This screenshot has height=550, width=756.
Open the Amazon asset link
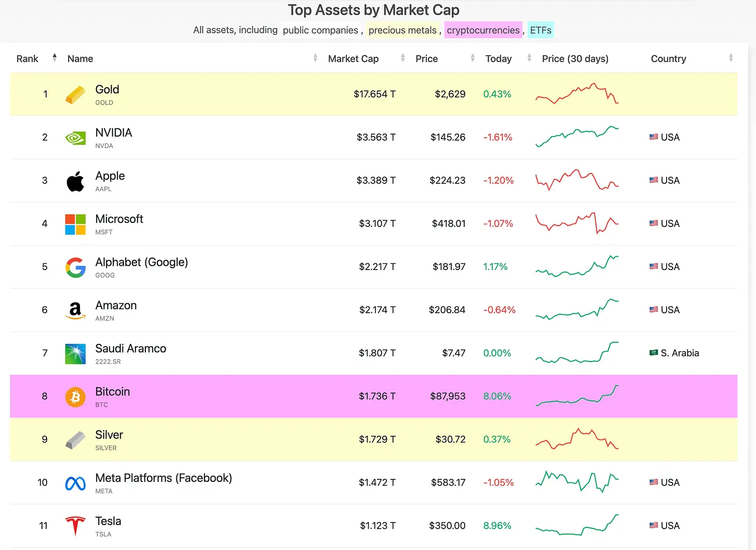pyautogui.click(x=116, y=305)
